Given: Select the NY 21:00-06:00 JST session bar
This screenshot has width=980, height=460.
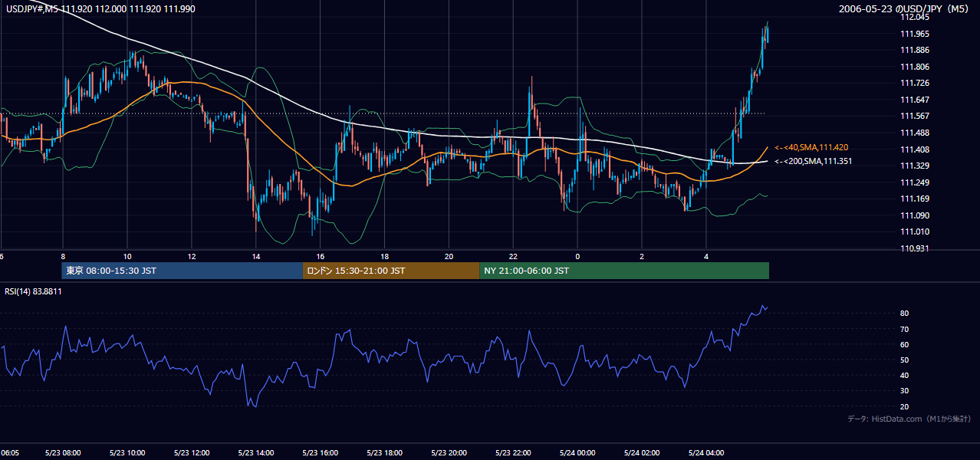Looking at the screenshot, I should [624, 271].
